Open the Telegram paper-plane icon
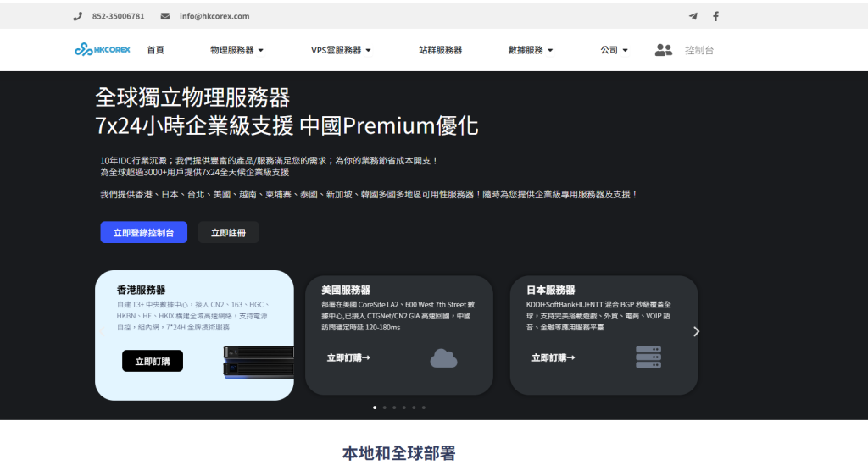Image resolution: width=868 pixels, height=465 pixels. tap(693, 17)
